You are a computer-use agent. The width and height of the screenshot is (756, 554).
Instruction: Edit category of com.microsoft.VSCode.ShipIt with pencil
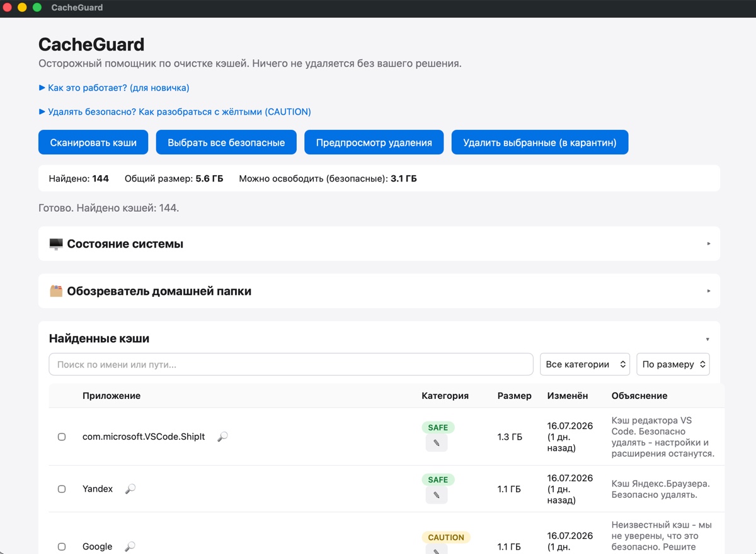tap(437, 443)
